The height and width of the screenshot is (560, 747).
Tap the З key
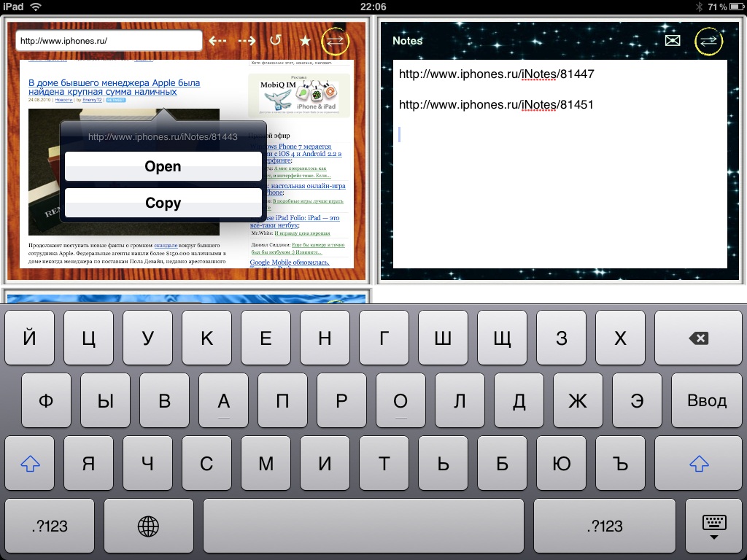pos(561,338)
